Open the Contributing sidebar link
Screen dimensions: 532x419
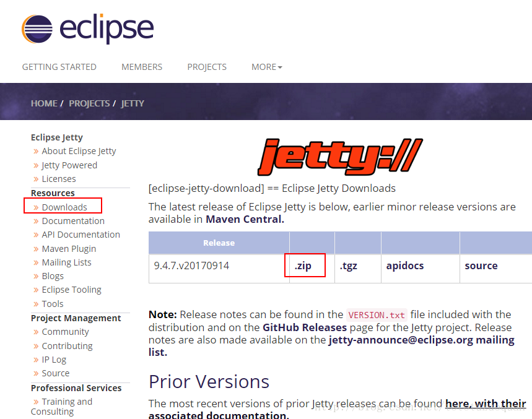[x=67, y=346]
